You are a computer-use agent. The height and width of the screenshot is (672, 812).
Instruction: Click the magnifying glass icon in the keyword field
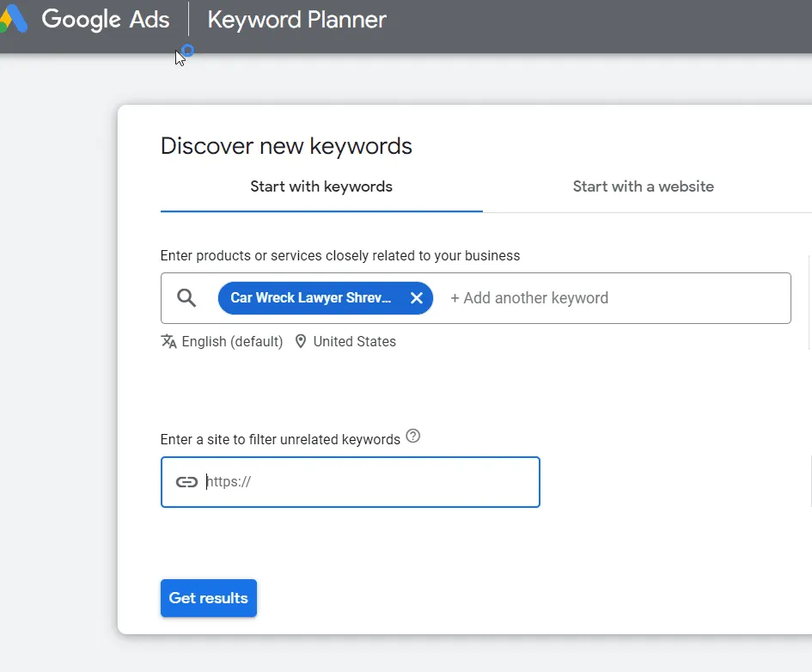pos(186,298)
